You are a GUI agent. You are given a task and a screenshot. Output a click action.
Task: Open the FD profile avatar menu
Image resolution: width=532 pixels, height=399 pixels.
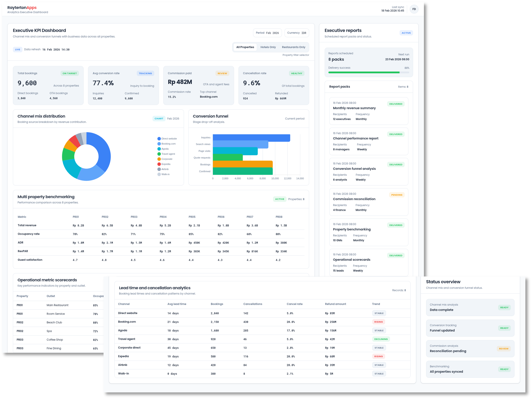coord(414,9)
